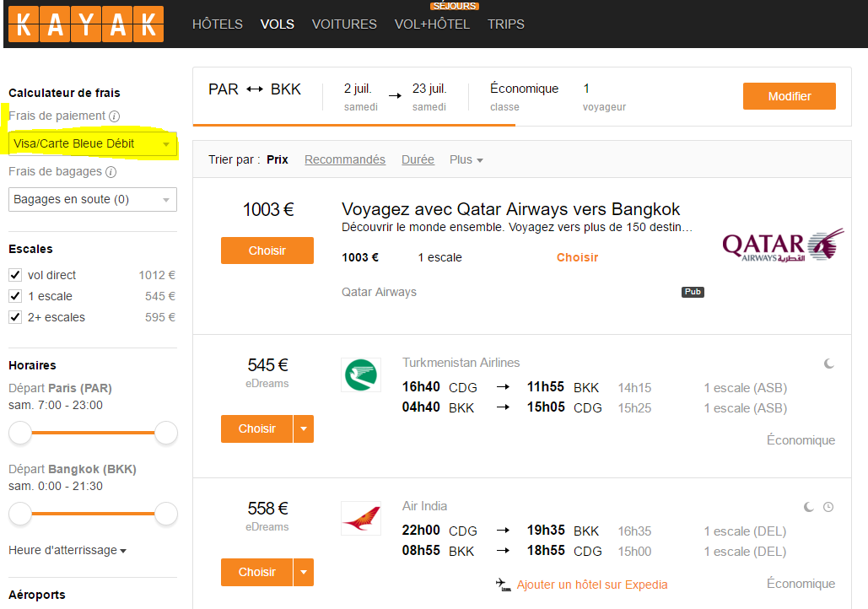Expand Heure d'atterrissage options

pyautogui.click(x=67, y=550)
